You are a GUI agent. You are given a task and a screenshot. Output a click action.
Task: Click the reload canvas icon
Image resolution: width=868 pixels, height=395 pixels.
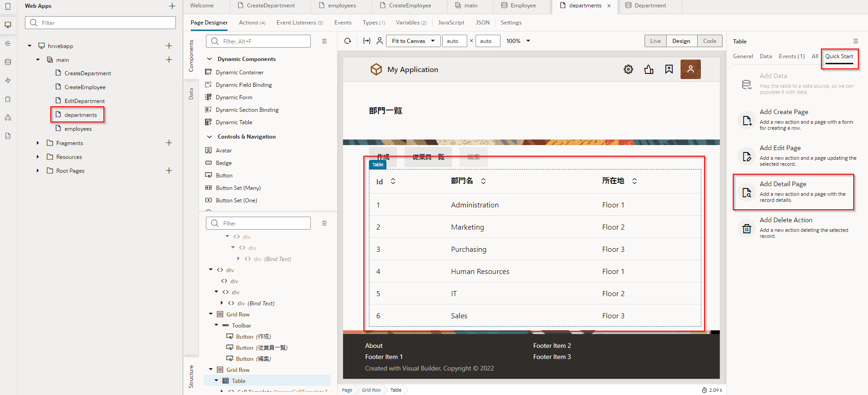pyautogui.click(x=348, y=41)
